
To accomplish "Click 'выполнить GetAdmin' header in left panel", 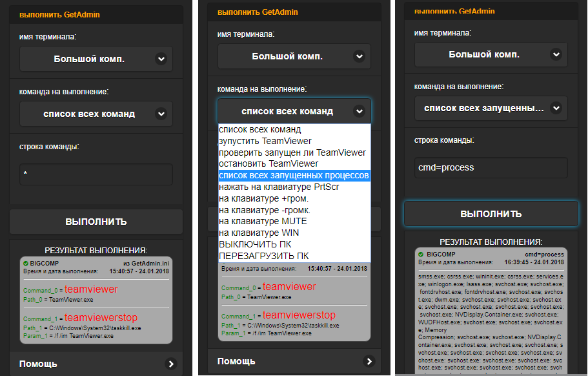I will pos(59,15).
